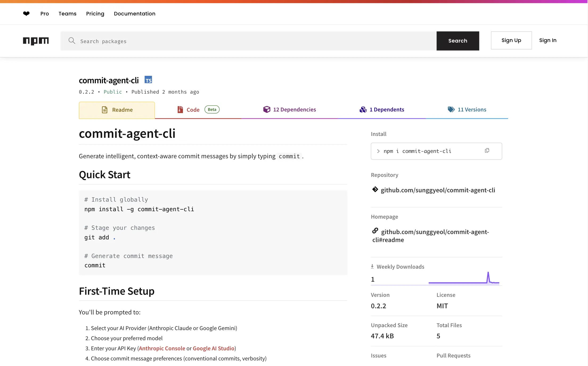Click the heart icon in the top bar
The width and height of the screenshot is (588, 366).
pos(26,14)
